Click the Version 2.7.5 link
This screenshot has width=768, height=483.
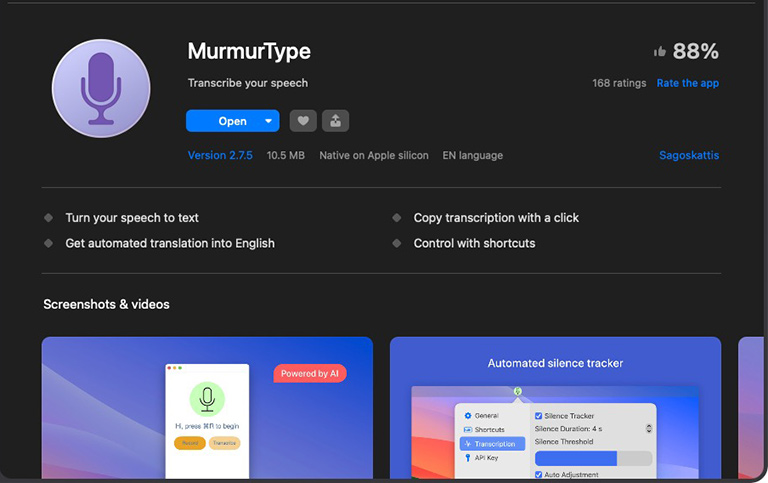pos(220,155)
